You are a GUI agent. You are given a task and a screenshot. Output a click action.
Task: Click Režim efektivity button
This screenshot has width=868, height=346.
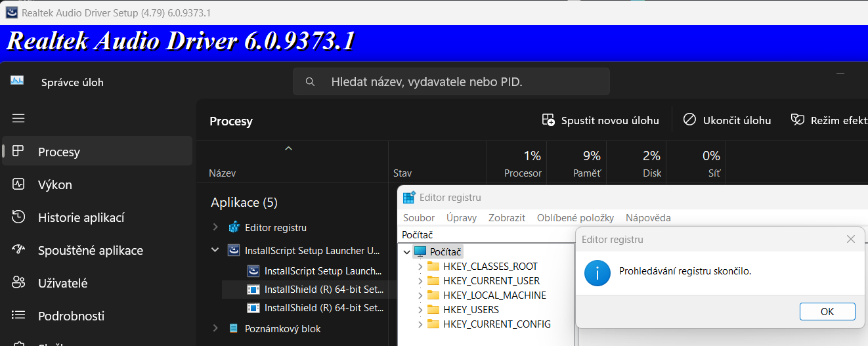click(x=829, y=120)
